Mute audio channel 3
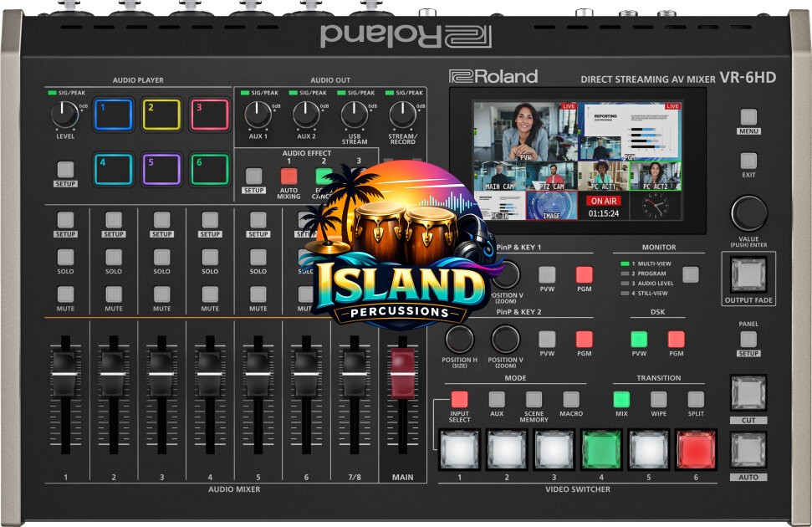Viewport: 812px width, 527px height. pos(161,294)
